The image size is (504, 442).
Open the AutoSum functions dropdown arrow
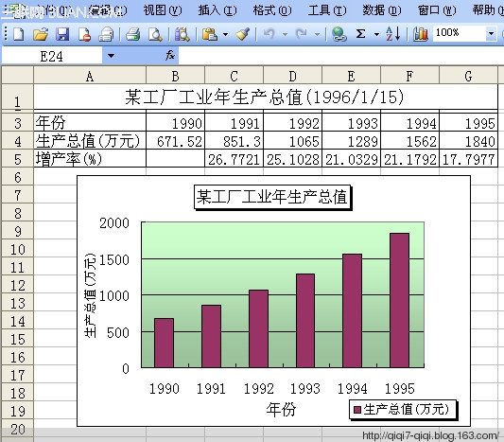tap(376, 34)
